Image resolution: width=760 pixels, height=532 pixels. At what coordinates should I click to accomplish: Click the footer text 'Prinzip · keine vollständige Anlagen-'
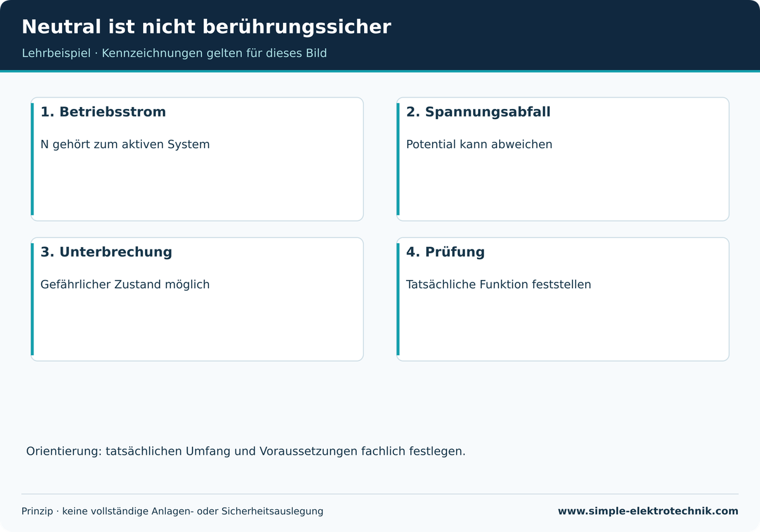click(172, 511)
